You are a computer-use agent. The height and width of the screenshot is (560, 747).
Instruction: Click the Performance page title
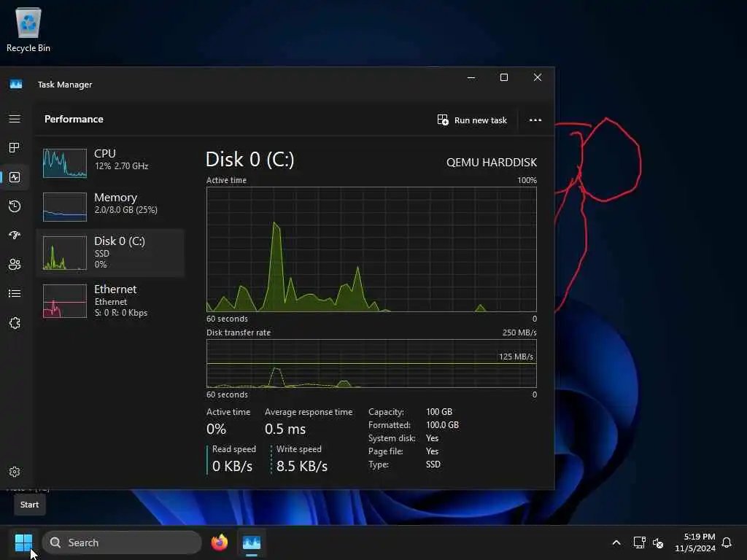(x=74, y=119)
